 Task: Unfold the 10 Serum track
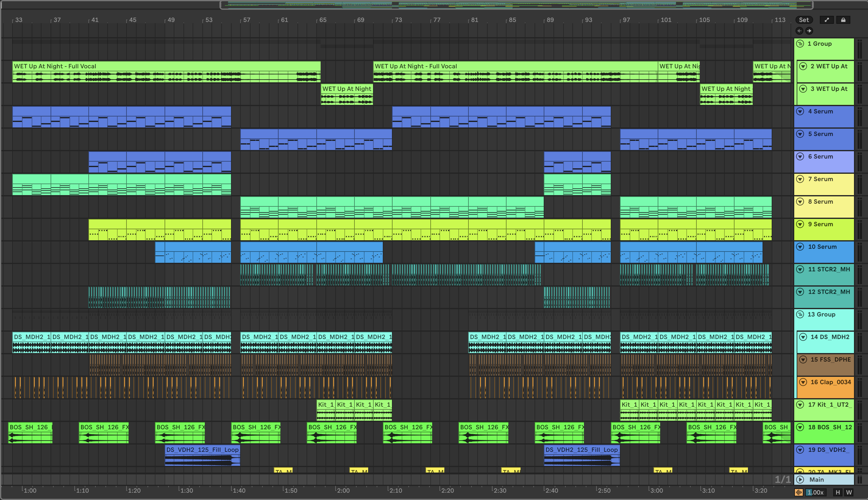tap(800, 247)
